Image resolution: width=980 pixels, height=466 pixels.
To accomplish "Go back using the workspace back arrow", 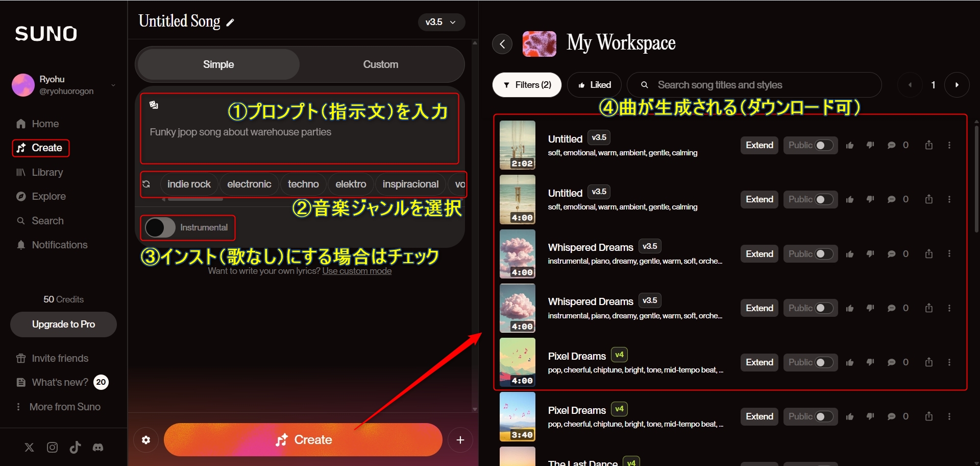I will [x=502, y=44].
